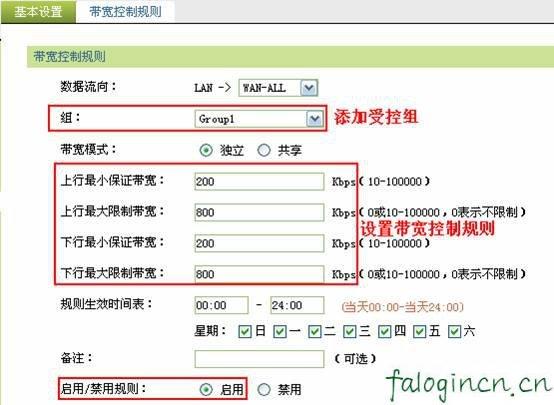Click the 上行最小保证带宽 input field
Viewport: 554px width, 405px height.
coord(259,182)
